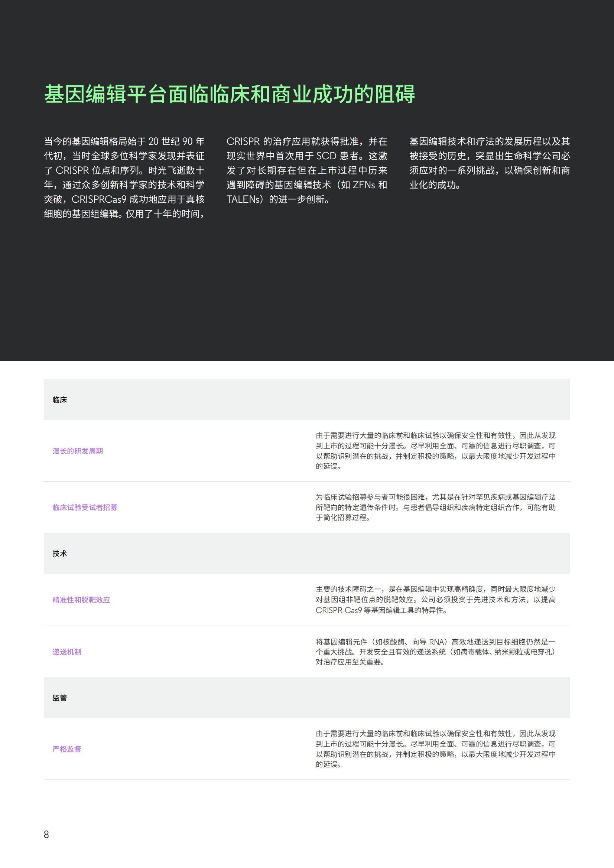Click the paragraph beginning CRISPR 的治疗应用就获得批准

click(307, 170)
